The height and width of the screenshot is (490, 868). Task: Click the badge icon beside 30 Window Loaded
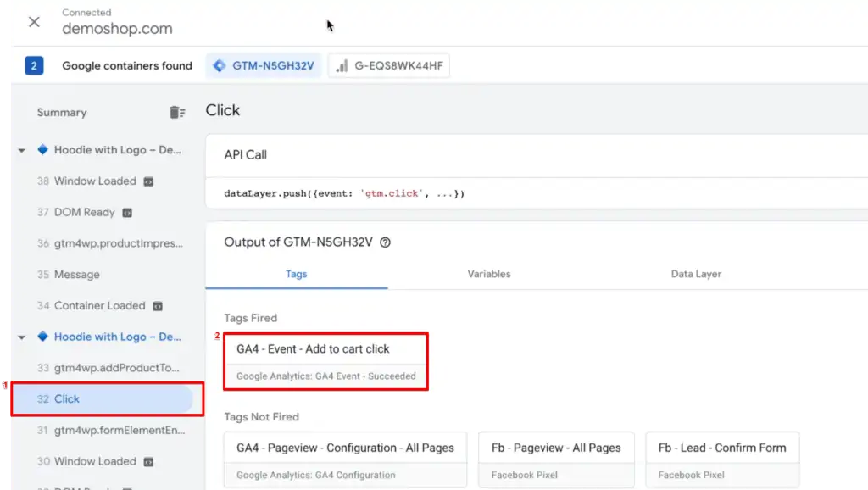147,461
